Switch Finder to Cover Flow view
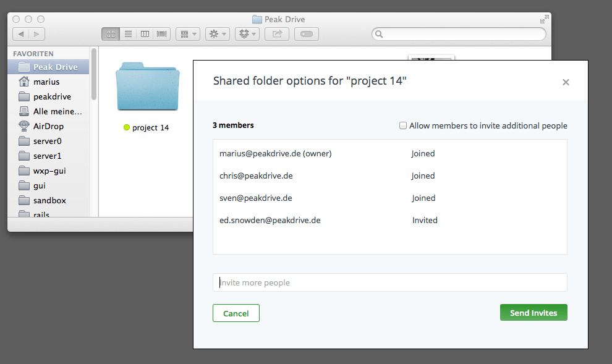This screenshot has width=612, height=364. click(161, 34)
